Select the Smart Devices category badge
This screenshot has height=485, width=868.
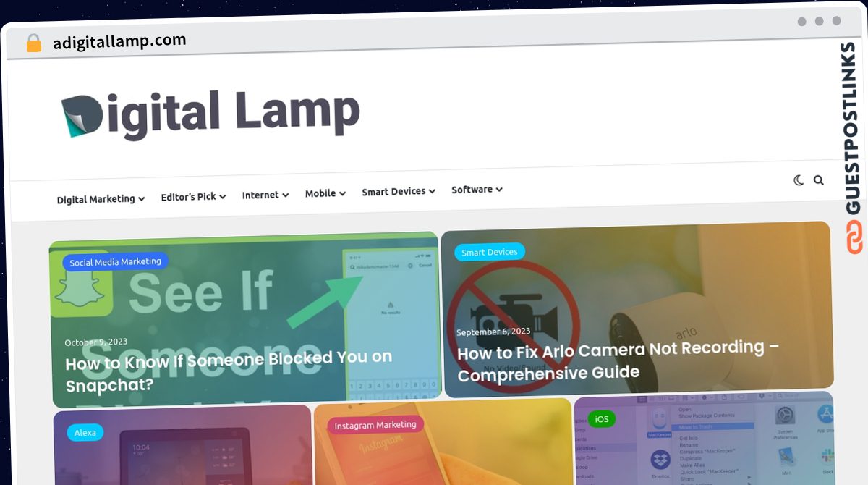pyautogui.click(x=490, y=252)
